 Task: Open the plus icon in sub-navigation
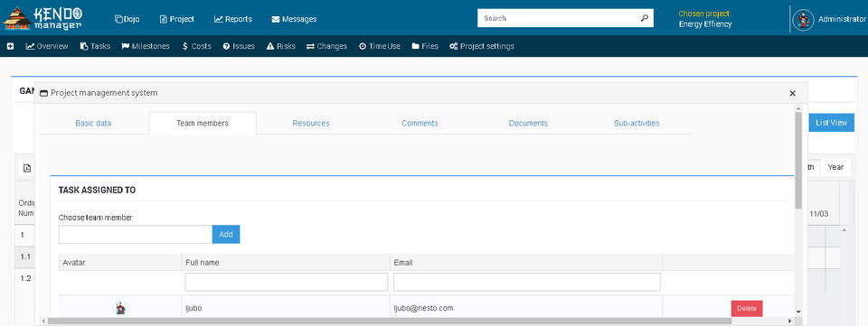click(x=10, y=46)
